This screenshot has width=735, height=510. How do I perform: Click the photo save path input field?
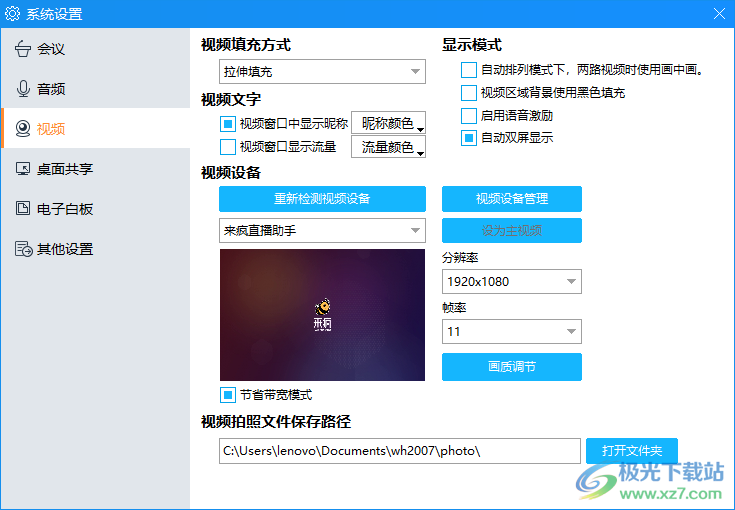400,451
